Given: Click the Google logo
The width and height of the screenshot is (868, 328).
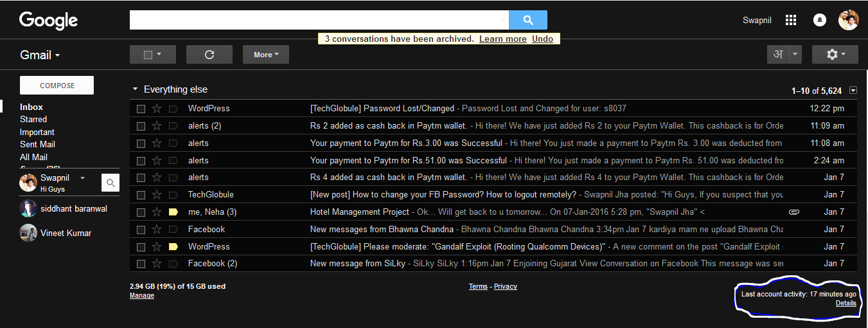Looking at the screenshot, I should point(48,21).
